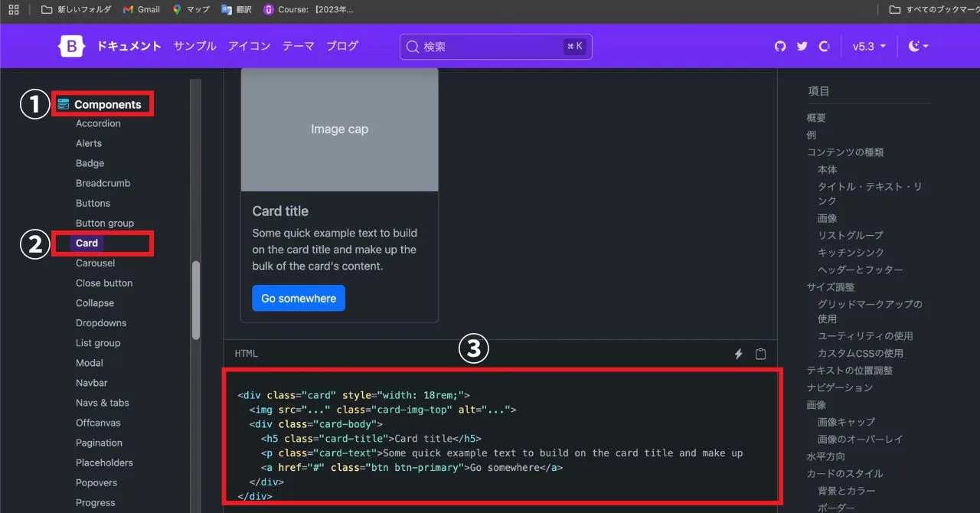This screenshot has width=980, height=513.
Task: Click the sidebar scrollbar thumb
Action: click(196, 300)
